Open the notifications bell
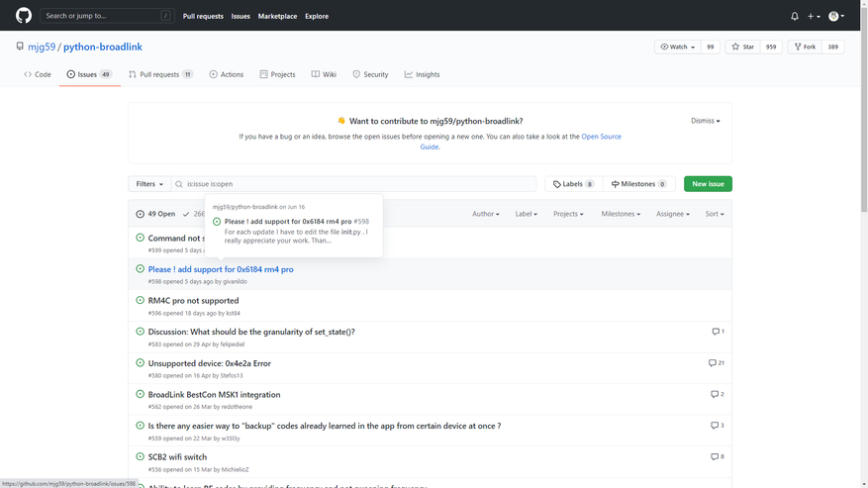Screen dimensions: 868x488 [795, 16]
